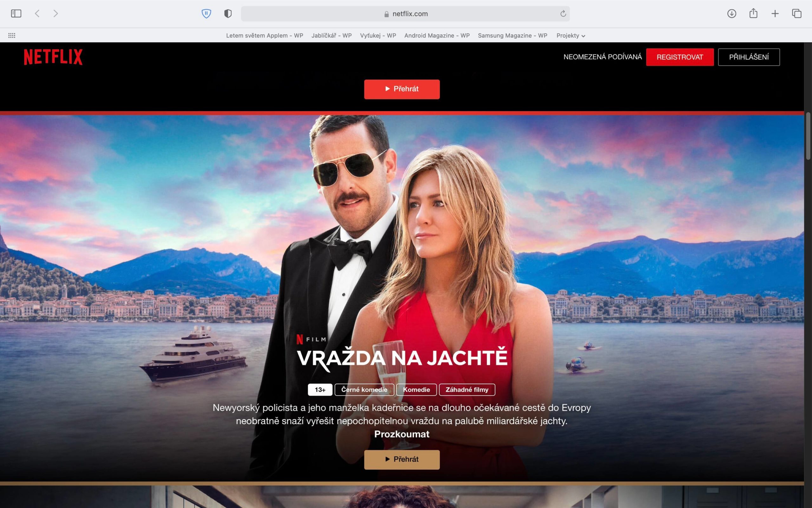Screen dimensions: 812x508
Task: Open a new tab with plus icon
Action: pos(775,13)
